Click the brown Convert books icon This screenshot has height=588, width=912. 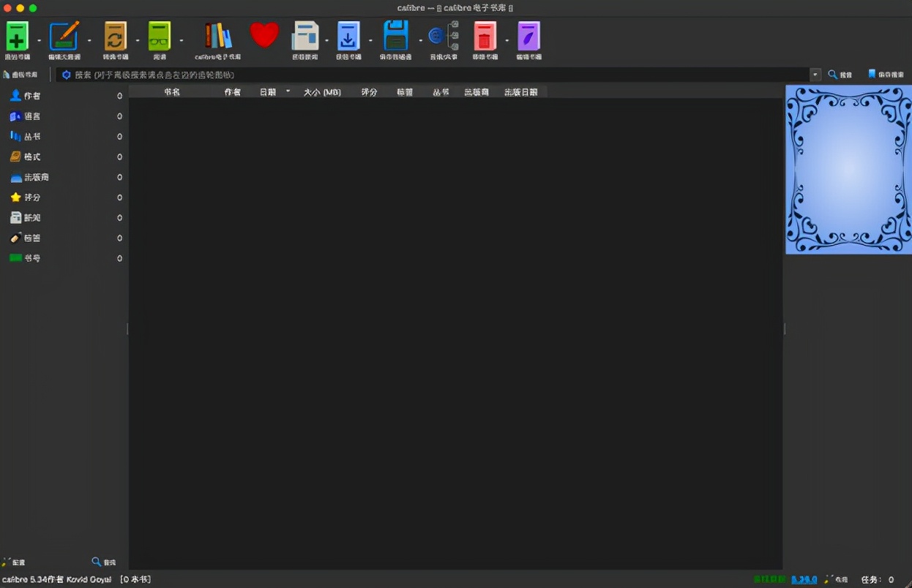(115, 36)
